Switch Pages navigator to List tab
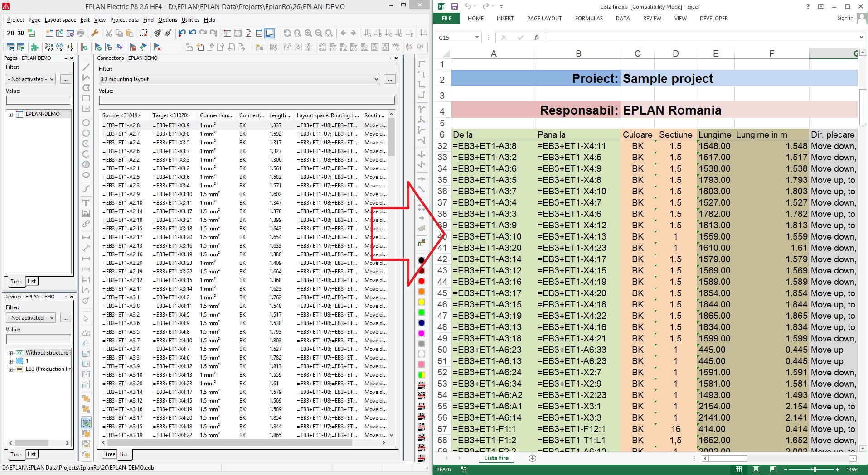 [x=32, y=281]
